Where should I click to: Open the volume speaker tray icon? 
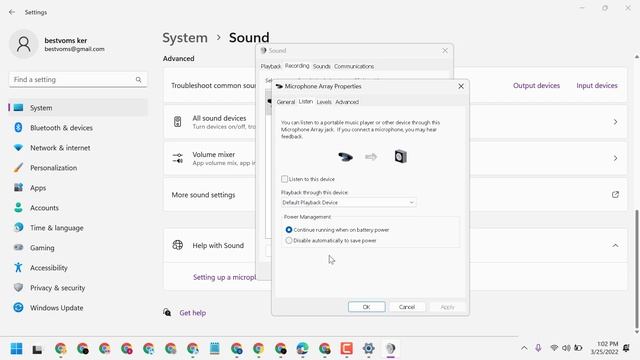tap(566, 348)
